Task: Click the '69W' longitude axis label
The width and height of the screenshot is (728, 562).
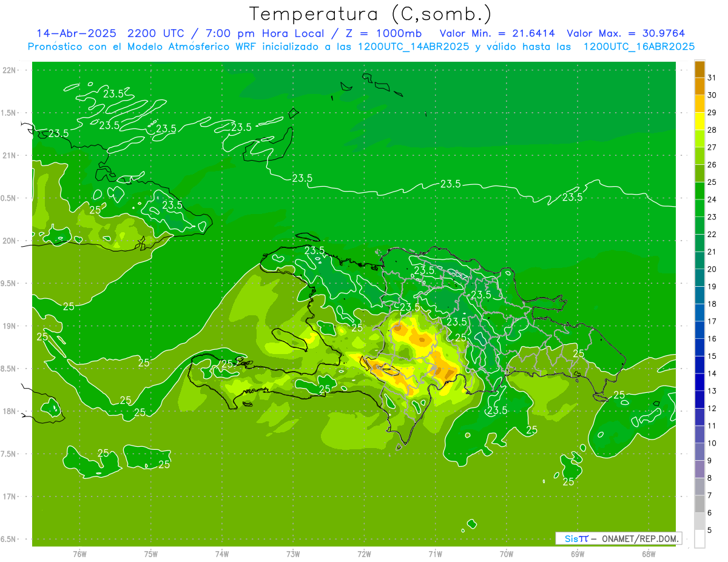Action: [x=578, y=554]
